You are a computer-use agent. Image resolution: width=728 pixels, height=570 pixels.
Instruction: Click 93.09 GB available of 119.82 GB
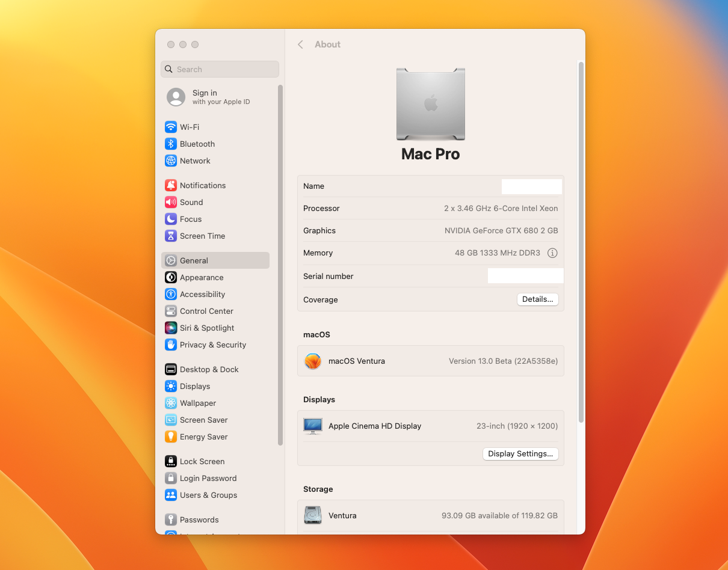[x=499, y=515]
